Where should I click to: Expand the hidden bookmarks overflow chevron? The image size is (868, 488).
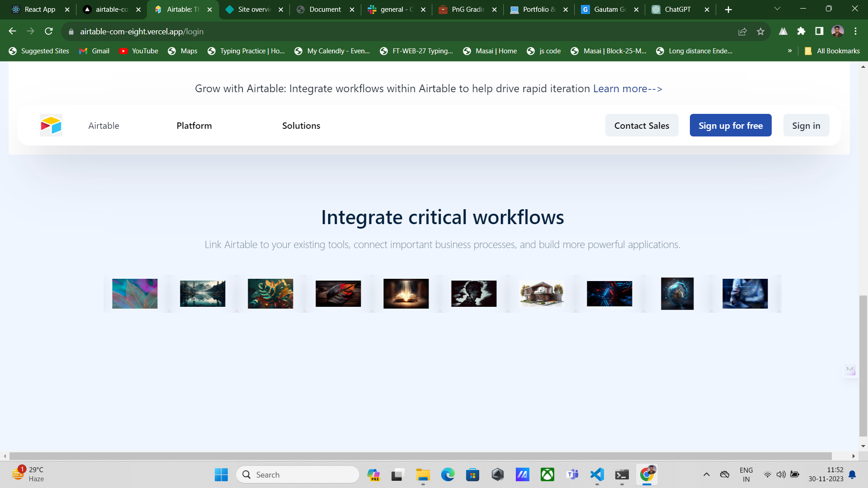790,51
